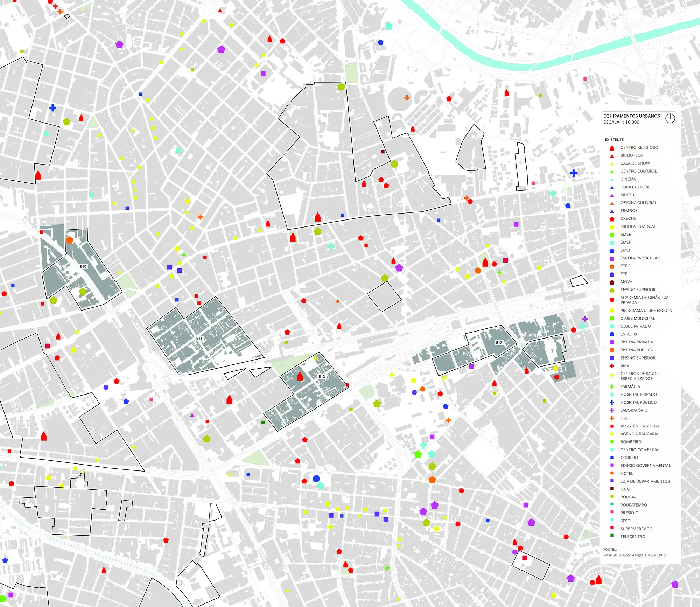
Task: Select the red circle Academia de Ginástica symbol
Action: pos(612,300)
